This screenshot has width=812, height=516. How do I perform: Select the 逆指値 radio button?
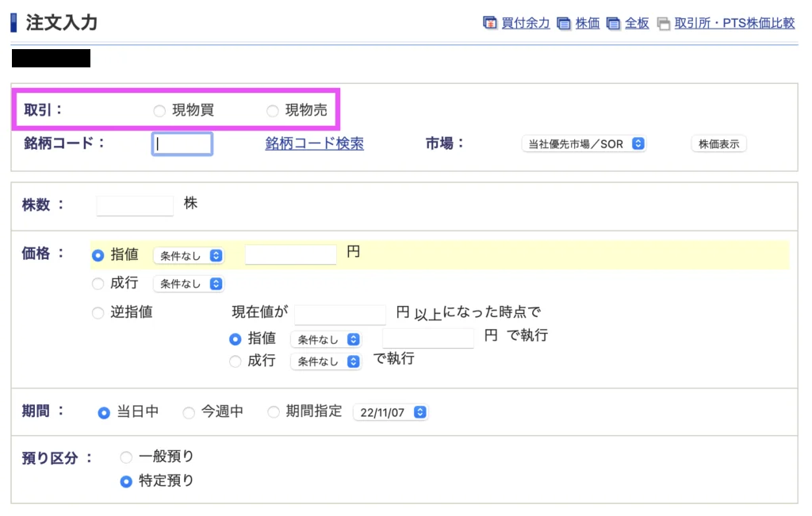pos(98,312)
